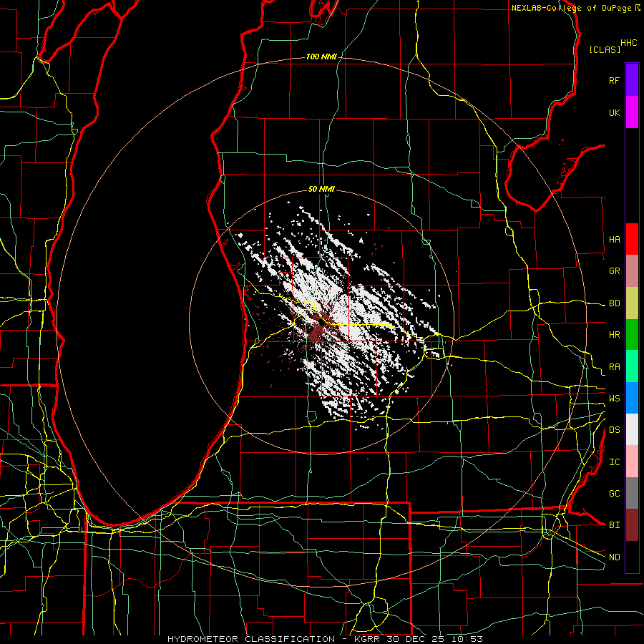Click the RF legend label
The width and height of the screenshot is (644, 644).
click(614, 80)
